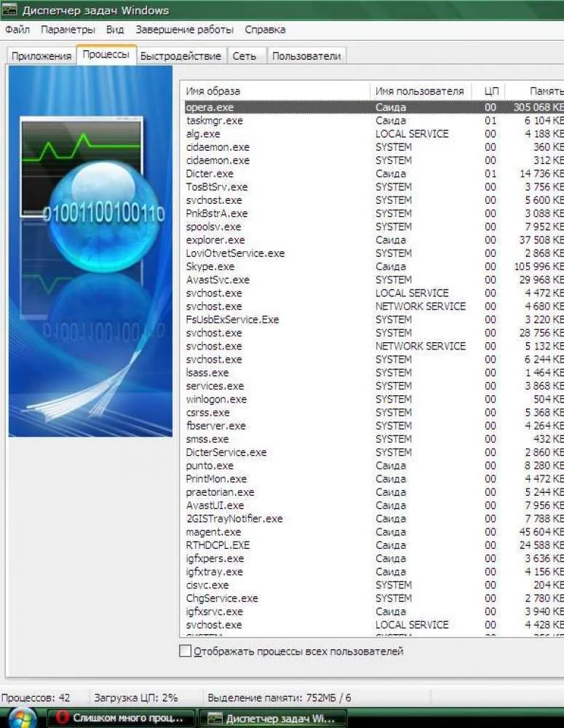Select the igfxpers.exe process
The width and height of the screenshot is (564, 728).
tap(374, 558)
